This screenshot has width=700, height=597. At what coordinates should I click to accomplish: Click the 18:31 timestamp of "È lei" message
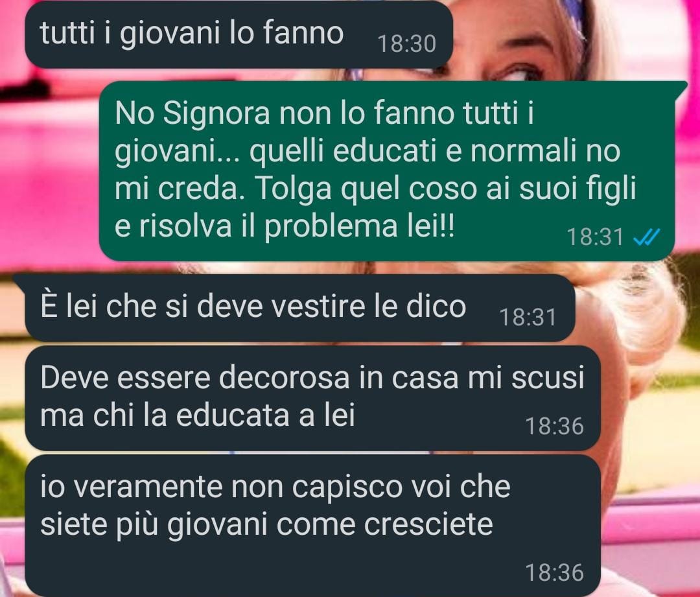coord(528,318)
